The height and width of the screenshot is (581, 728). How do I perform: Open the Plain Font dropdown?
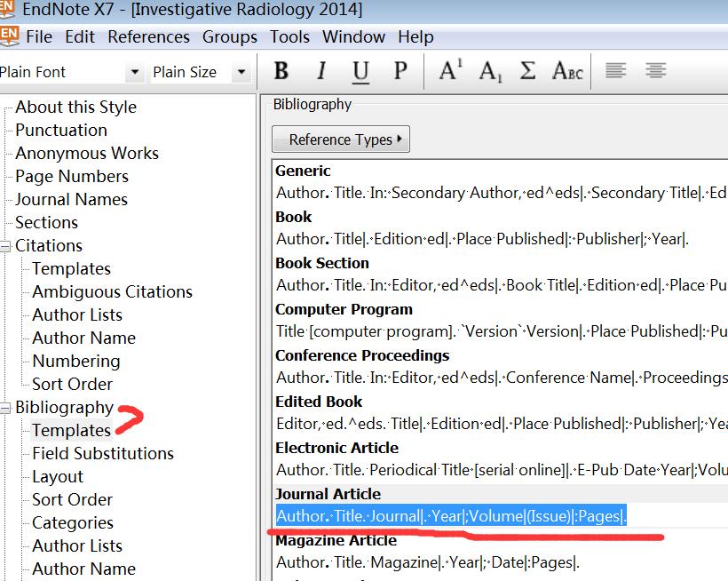click(135, 72)
